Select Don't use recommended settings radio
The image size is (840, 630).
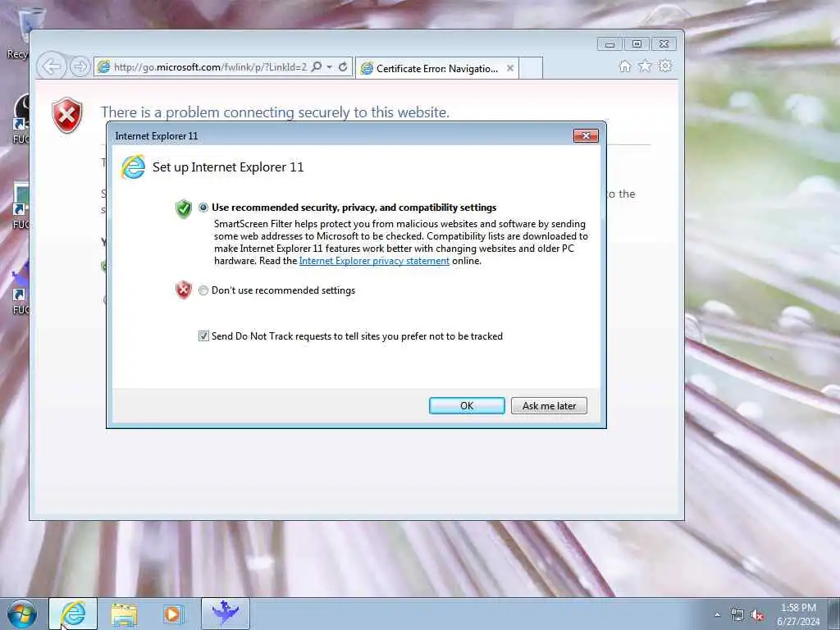click(203, 290)
